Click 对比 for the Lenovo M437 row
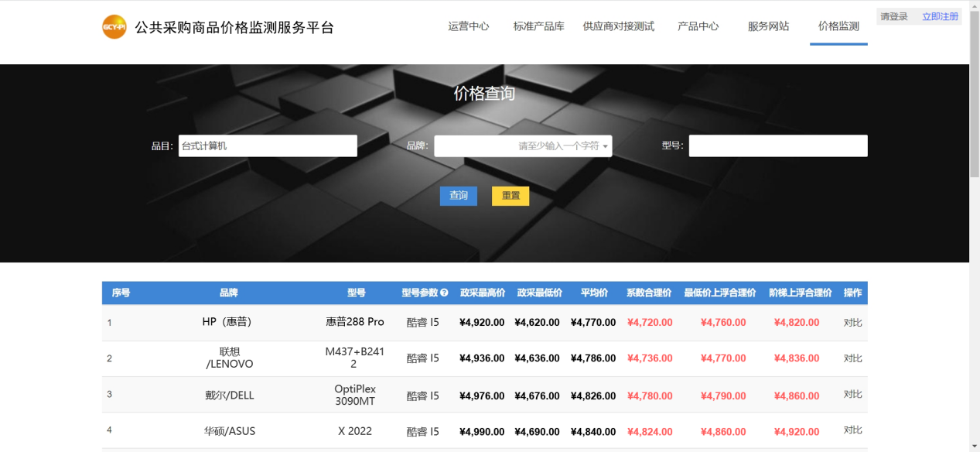The width and height of the screenshot is (980, 452). pos(852,358)
